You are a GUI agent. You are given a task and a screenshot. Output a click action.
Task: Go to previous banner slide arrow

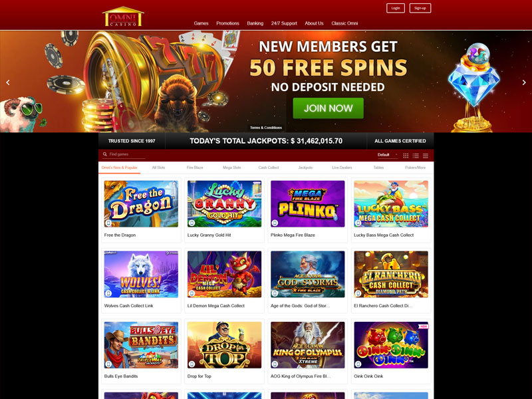point(8,82)
